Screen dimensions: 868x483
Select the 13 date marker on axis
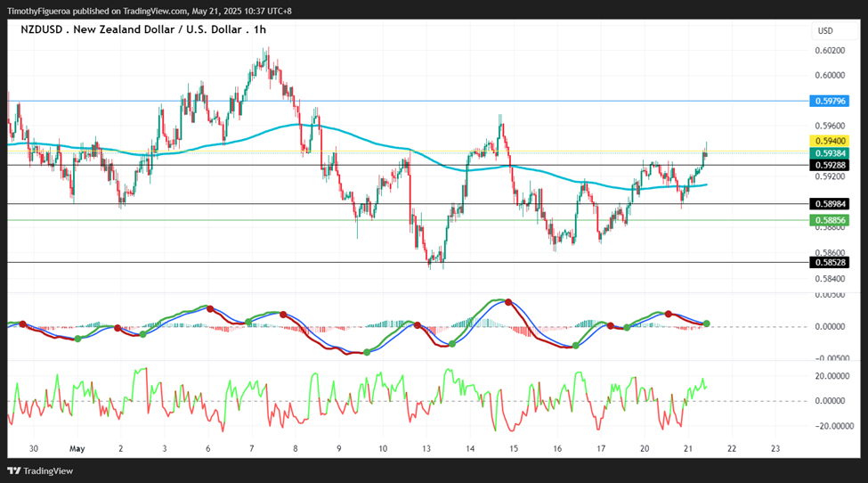pos(426,448)
